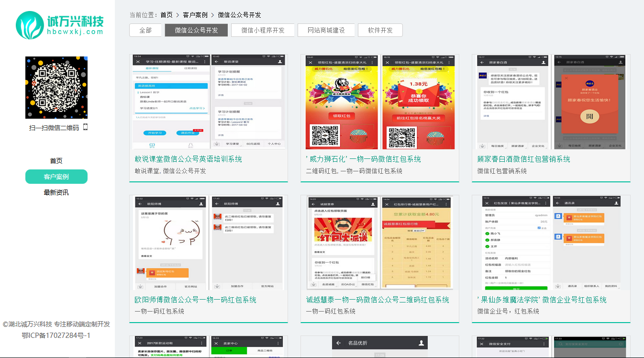This screenshot has width=644, height=358.
Task: Click the phone icon beside 扫一扫微信二维码
Action: click(x=85, y=127)
